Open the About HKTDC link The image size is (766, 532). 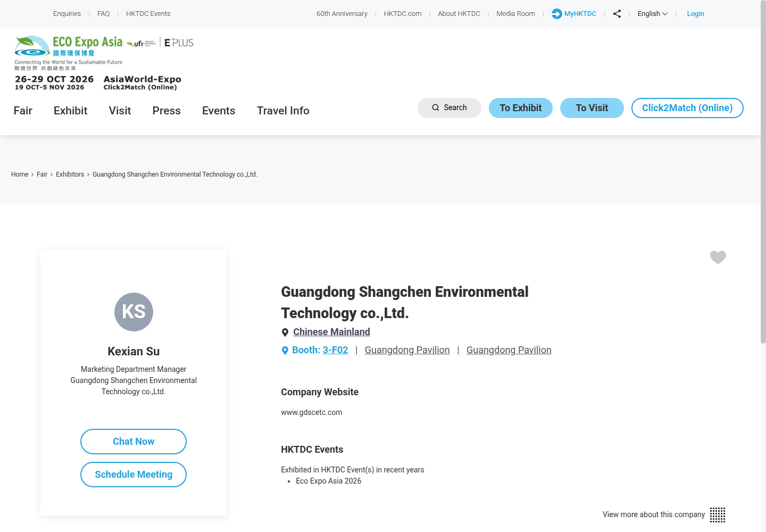click(459, 14)
